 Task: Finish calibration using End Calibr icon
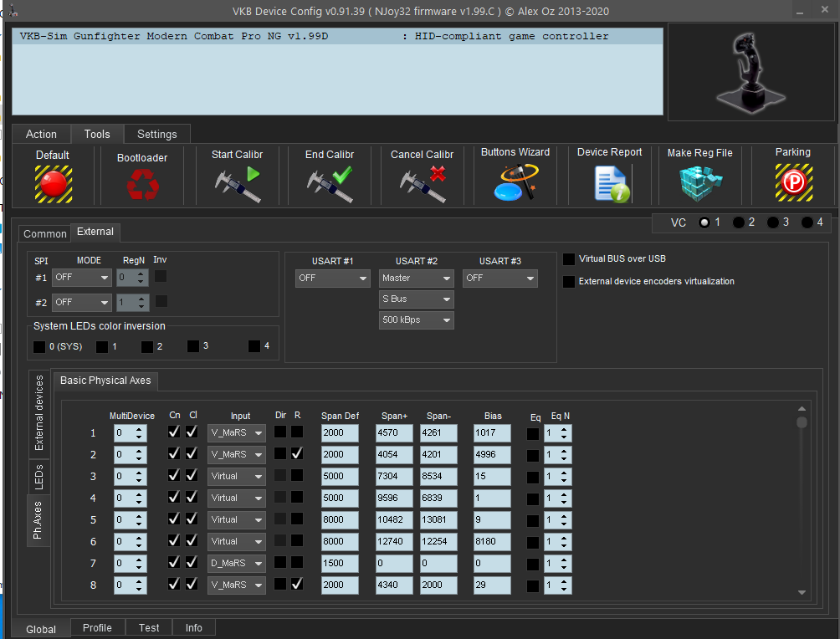tap(329, 184)
